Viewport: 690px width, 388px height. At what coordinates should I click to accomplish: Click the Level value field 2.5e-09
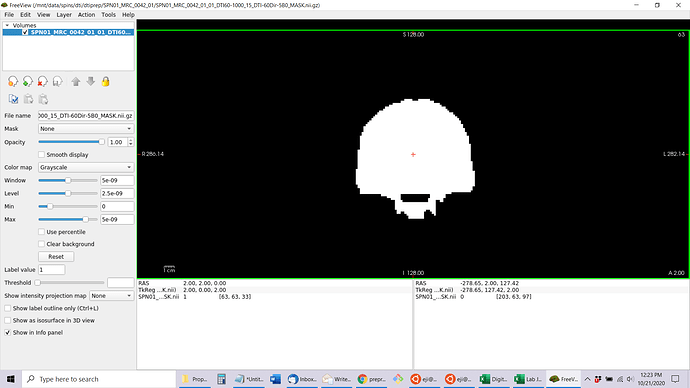(117, 193)
